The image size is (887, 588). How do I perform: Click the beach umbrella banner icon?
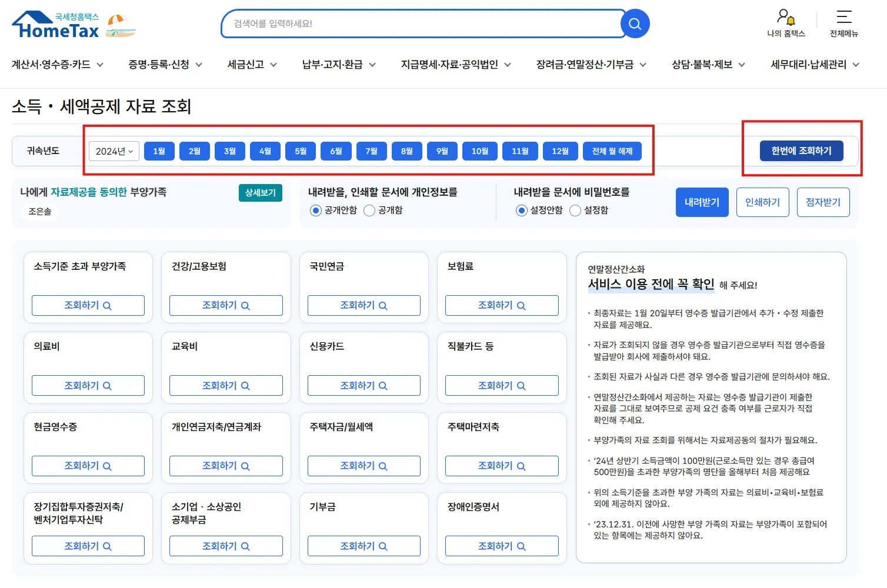121,26
